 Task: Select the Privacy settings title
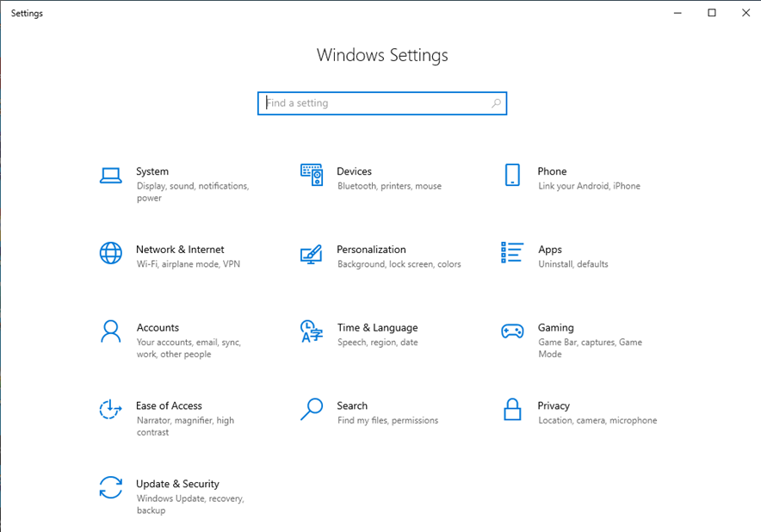(x=554, y=406)
